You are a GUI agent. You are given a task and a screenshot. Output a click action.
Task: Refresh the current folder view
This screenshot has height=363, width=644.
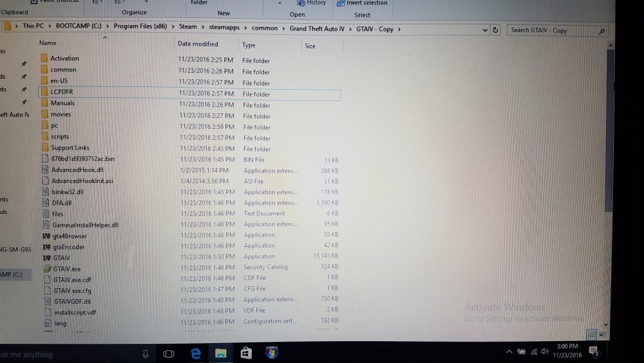(x=495, y=30)
